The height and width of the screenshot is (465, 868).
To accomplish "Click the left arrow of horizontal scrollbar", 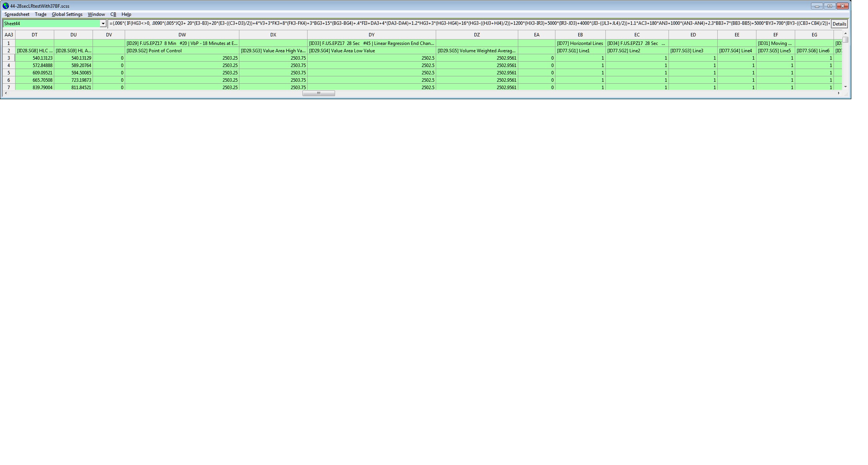I will pyautogui.click(x=5, y=93).
